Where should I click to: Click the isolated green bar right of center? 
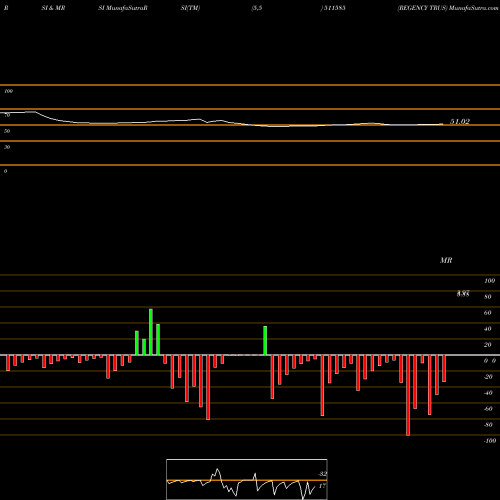click(265, 341)
